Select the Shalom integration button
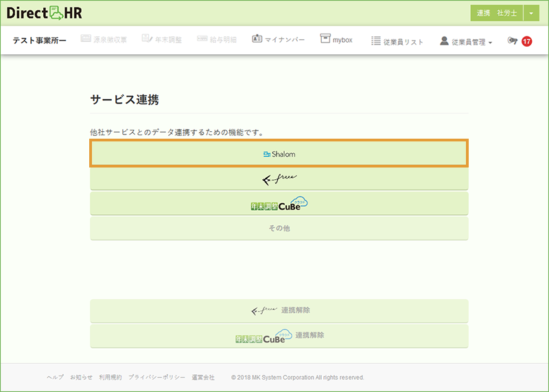This screenshot has height=392, width=549. pos(279,153)
